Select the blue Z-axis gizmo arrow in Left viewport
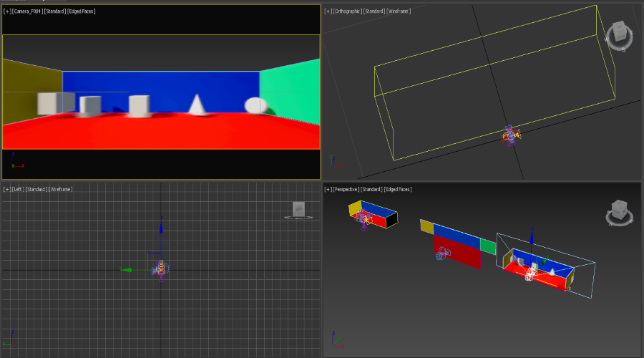This screenshot has height=358, width=644. 161,226
